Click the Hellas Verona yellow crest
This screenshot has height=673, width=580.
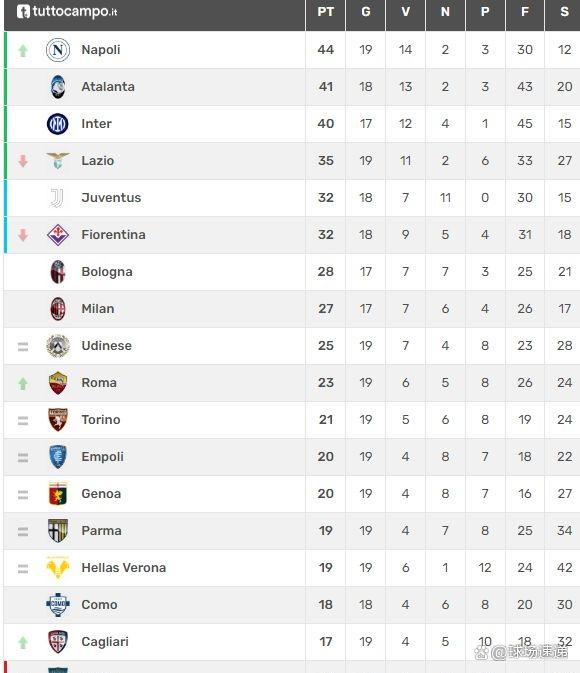click(58, 568)
